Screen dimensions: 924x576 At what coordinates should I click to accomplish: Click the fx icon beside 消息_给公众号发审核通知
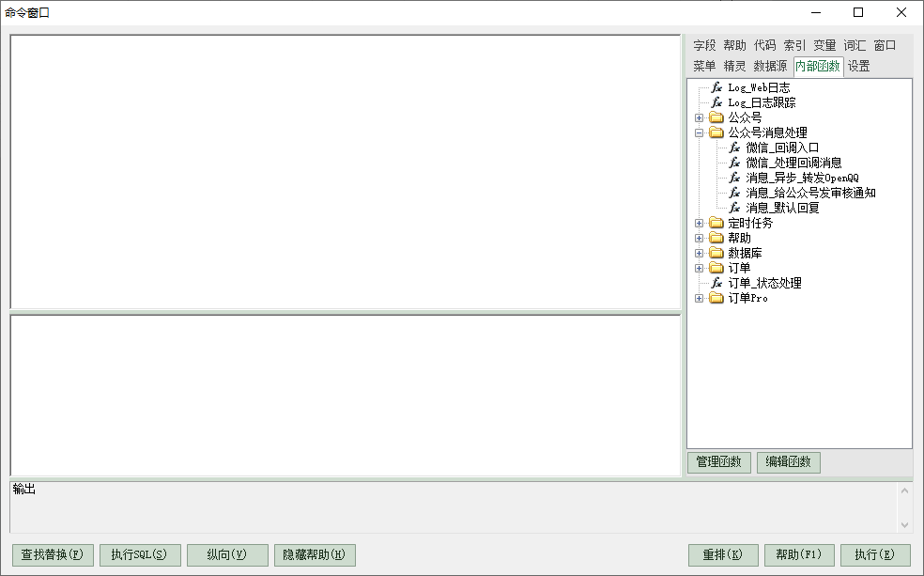[x=734, y=193]
